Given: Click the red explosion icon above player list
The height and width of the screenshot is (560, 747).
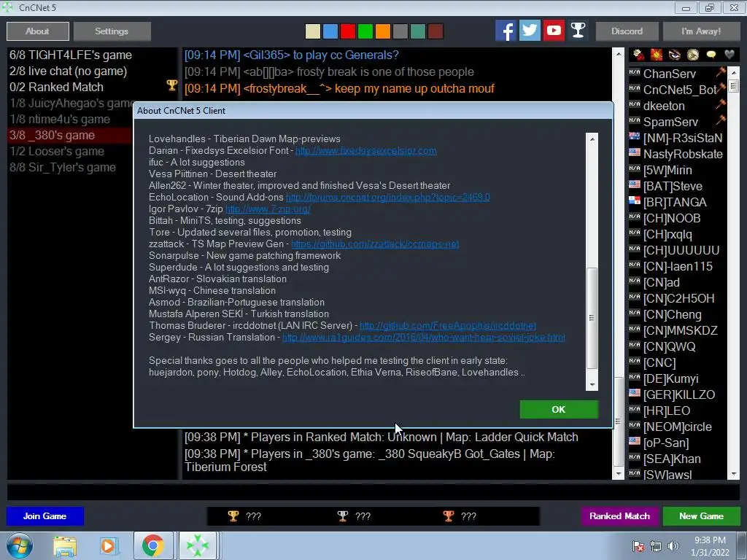Looking at the screenshot, I should tap(657, 55).
